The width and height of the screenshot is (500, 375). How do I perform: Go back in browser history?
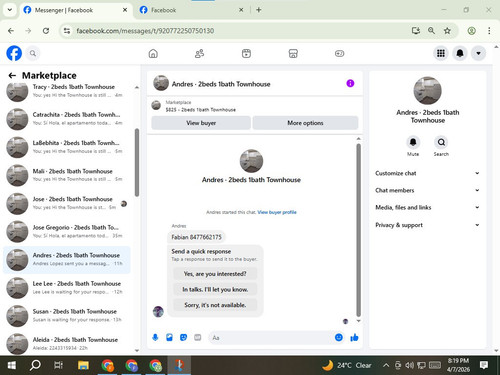(x=11, y=31)
